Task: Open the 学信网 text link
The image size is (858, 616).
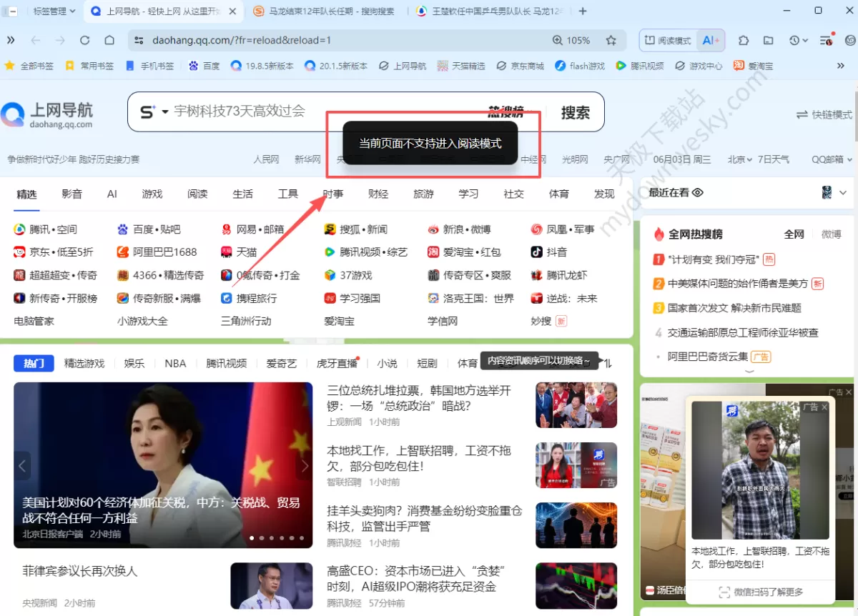Action: point(443,321)
